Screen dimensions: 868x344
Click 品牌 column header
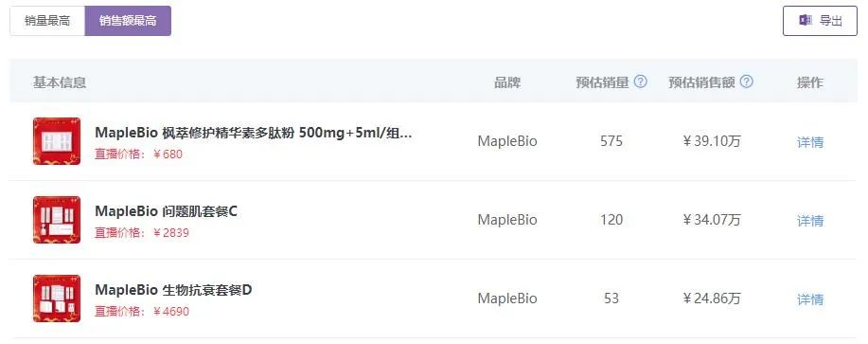[507, 82]
